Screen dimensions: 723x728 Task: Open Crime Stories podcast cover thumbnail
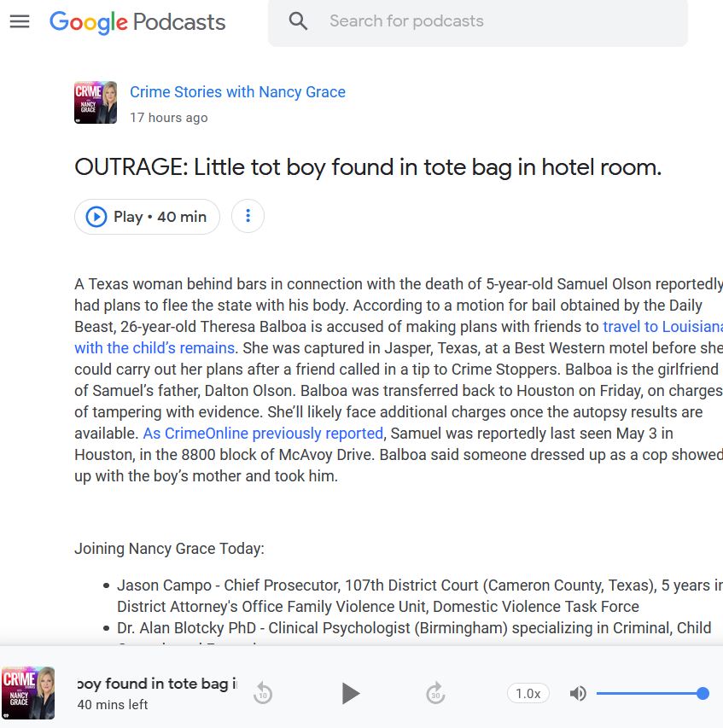[x=96, y=103]
